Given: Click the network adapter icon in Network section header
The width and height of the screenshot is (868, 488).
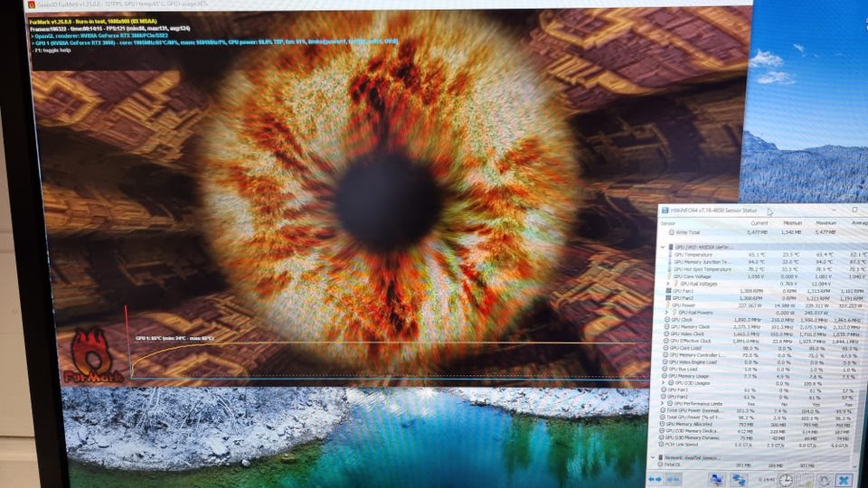Looking at the screenshot, I should click(x=660, y=458).
